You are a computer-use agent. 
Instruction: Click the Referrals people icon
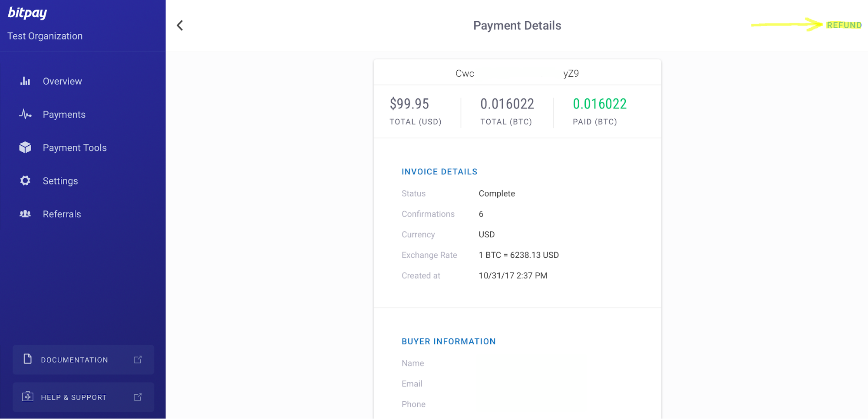[25, 214]
